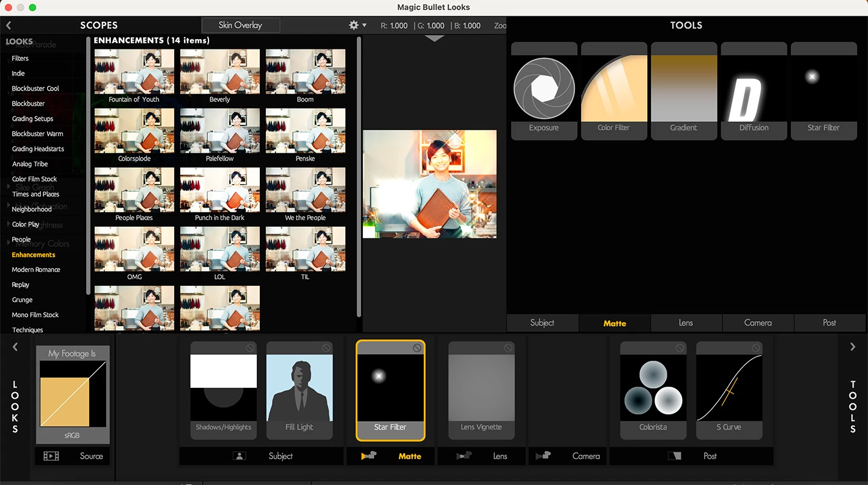The height and width of the screenshot is (485, 868).
Task: Click the TOOLS vertical label in bottom strip
Action: [853, 407]
